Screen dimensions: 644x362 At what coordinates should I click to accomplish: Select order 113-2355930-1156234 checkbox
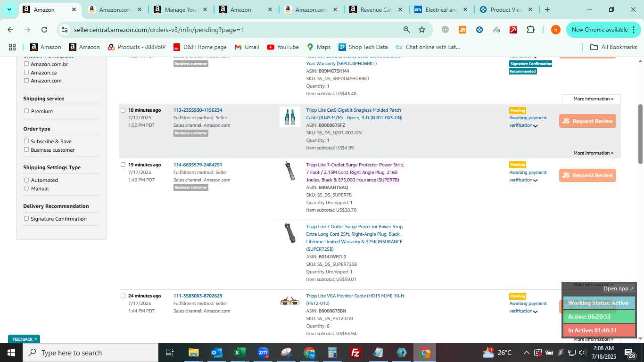click(123, 110)
